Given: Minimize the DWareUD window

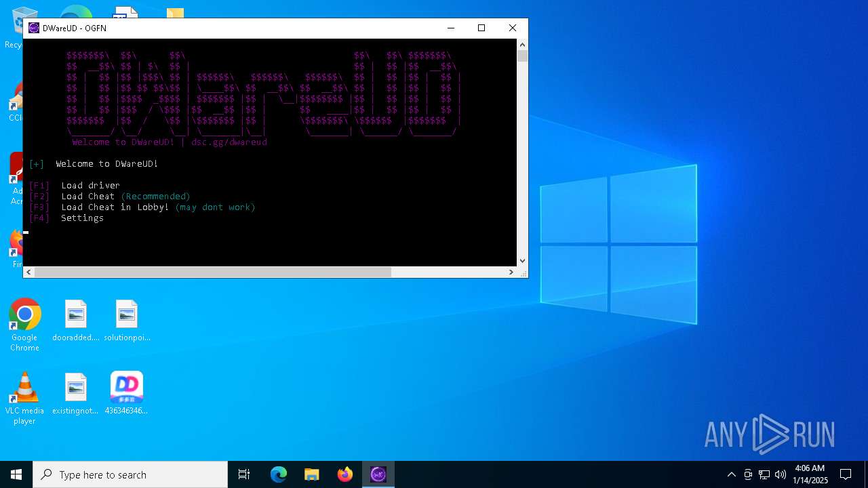Looking at the screenshot, I should tap(451, 28).
